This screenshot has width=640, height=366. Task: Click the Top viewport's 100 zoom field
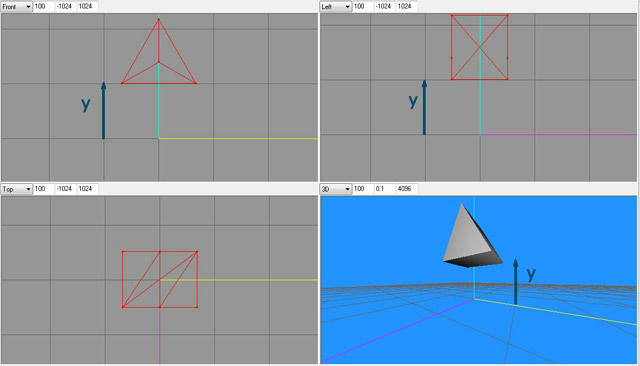point(44,189)
